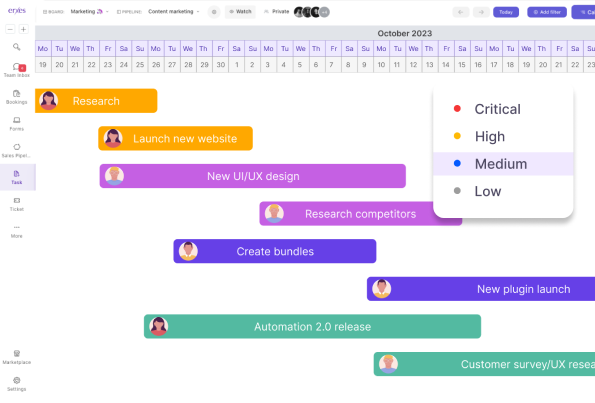Image resolution: width=595 pixels, height=403 pixels.
Task: Toggle the Watch button
Action: (x=240, y=12)
